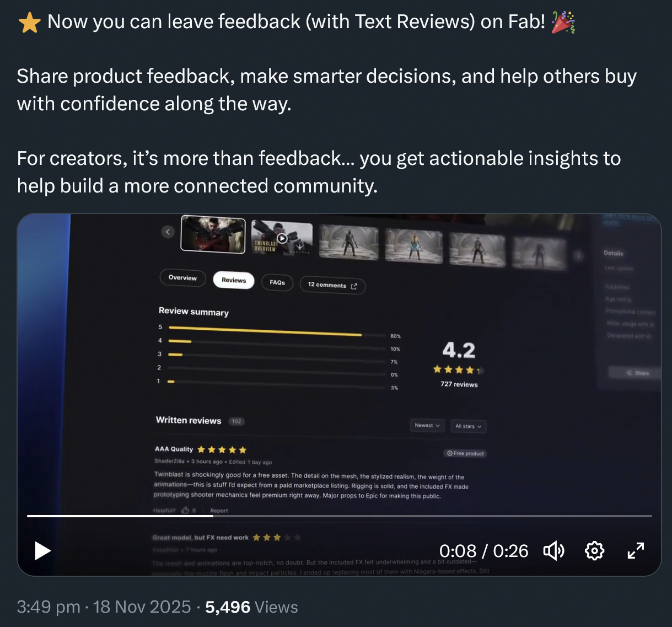The width and height of the screenshot is (672, 627).
Task: Click the previous thumbnail arrow
Action: point(168,232)
